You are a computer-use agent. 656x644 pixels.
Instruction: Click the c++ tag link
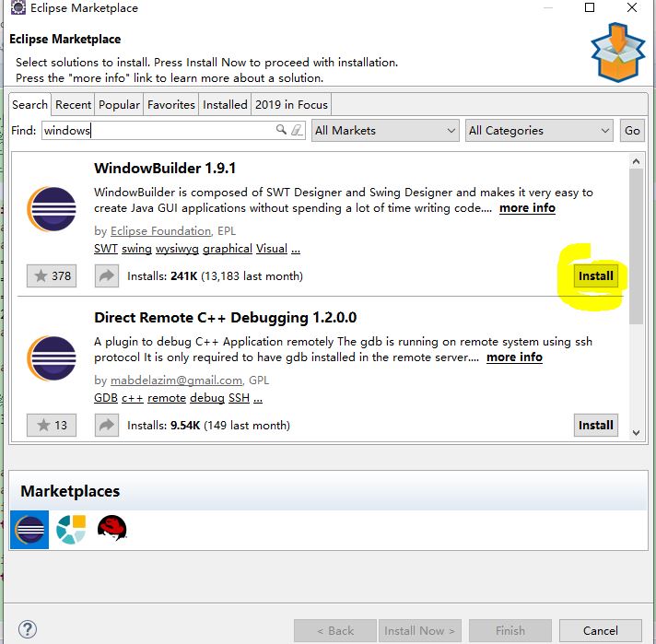click(x=133, y=398)
